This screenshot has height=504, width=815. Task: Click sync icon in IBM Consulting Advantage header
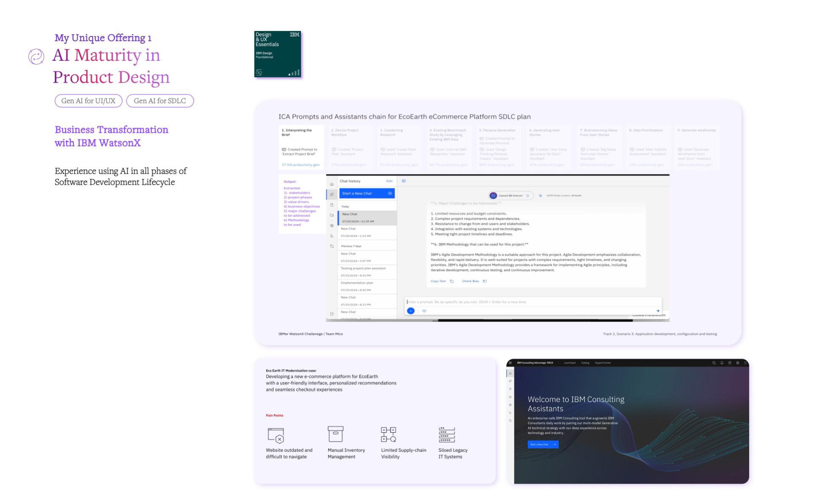714,363
